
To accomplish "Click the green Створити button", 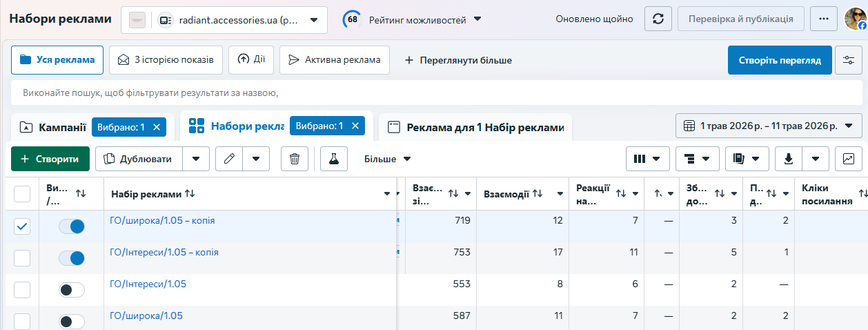I will 50,159.
